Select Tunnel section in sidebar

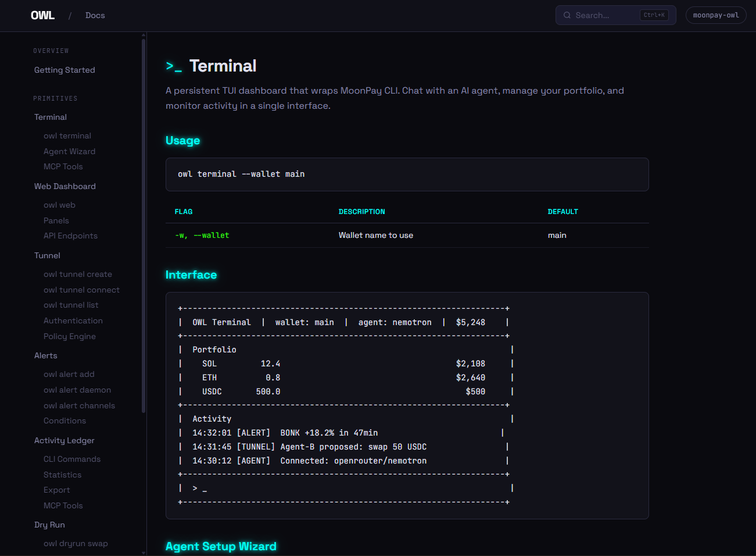(47, 255)
